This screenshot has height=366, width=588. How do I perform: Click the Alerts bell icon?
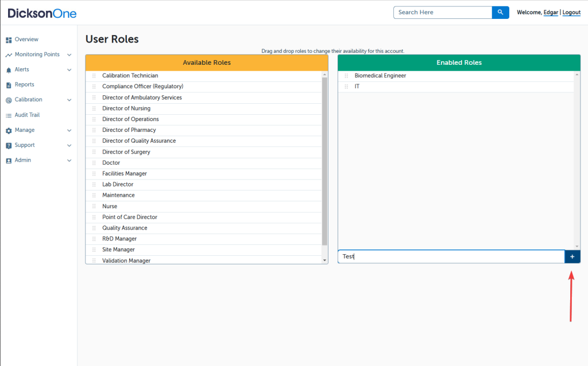pyautogui.click(x=9, y=70)
